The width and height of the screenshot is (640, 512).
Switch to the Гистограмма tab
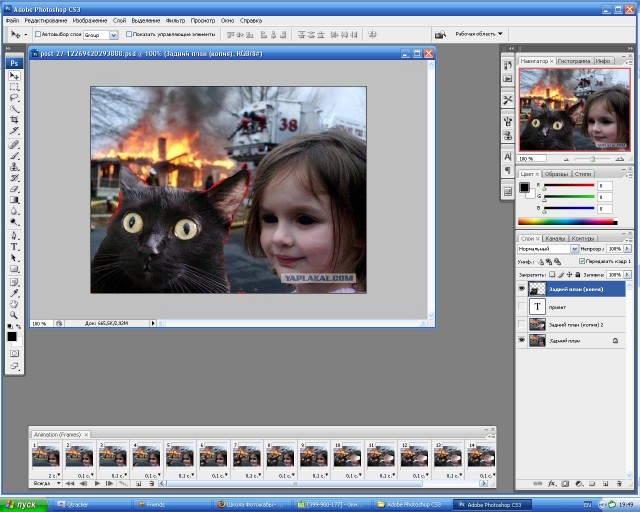(574, 61)
